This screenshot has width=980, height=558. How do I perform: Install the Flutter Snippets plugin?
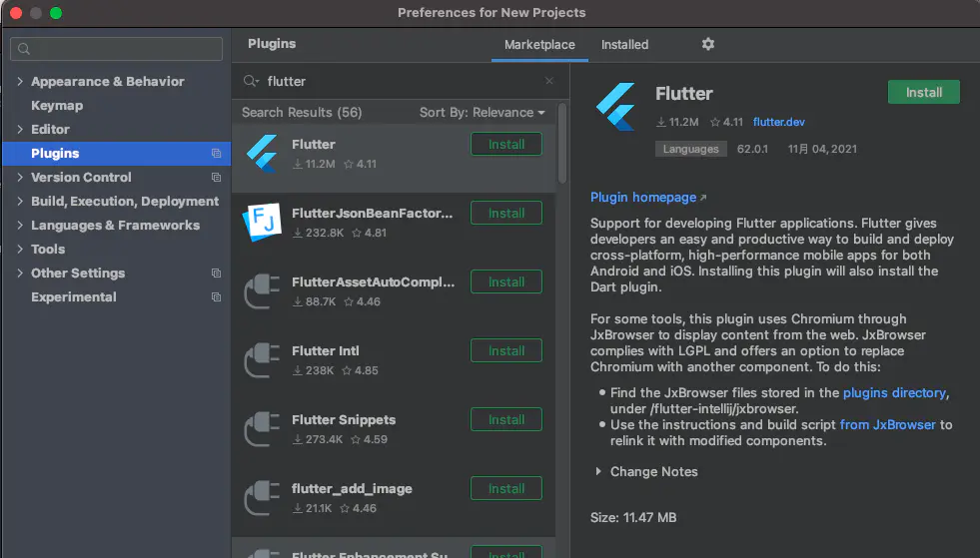pos(506,419)
